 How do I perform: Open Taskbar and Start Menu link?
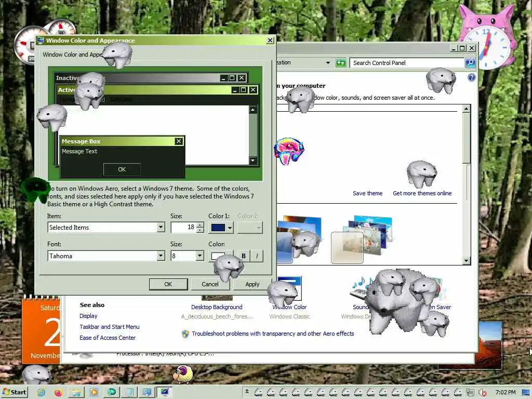(109, 327)
